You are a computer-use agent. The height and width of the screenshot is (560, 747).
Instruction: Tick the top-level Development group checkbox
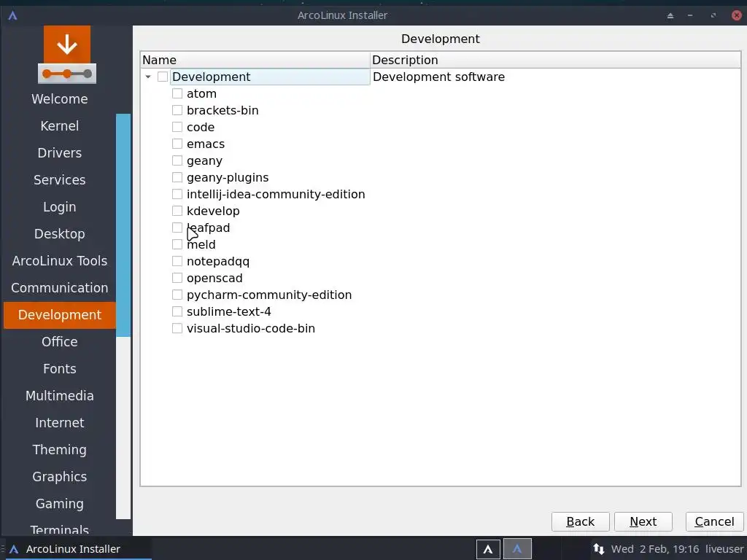coord(163,77)
